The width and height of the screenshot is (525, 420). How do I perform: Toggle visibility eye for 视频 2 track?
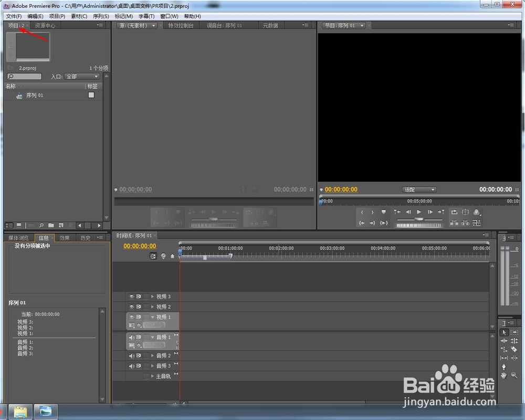[x=132, y=307]
